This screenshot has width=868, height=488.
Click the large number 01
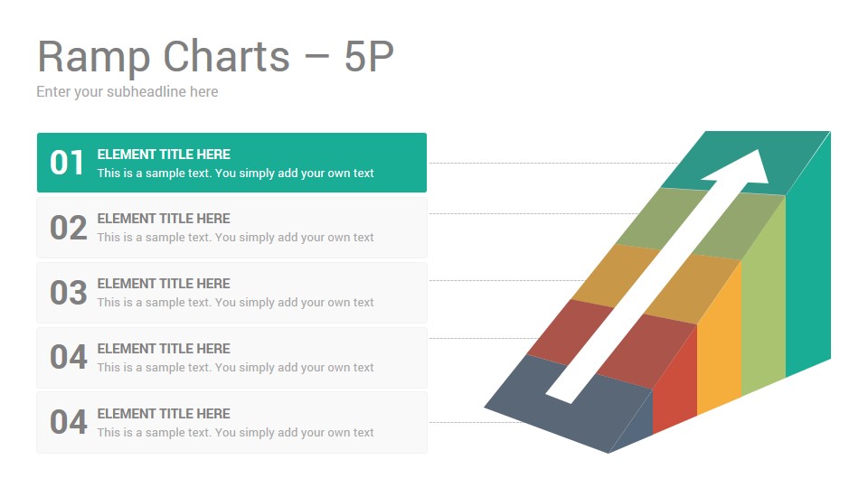(x=67, y=164)
